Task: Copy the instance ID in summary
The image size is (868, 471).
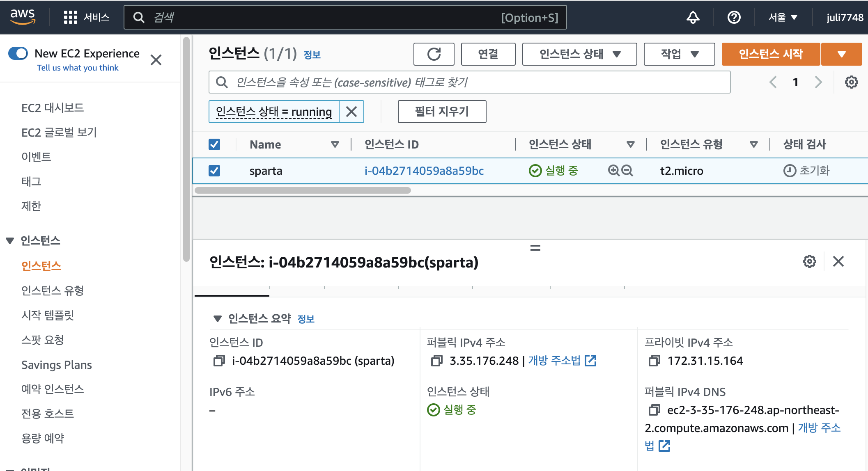Action: tap(219, 361)
